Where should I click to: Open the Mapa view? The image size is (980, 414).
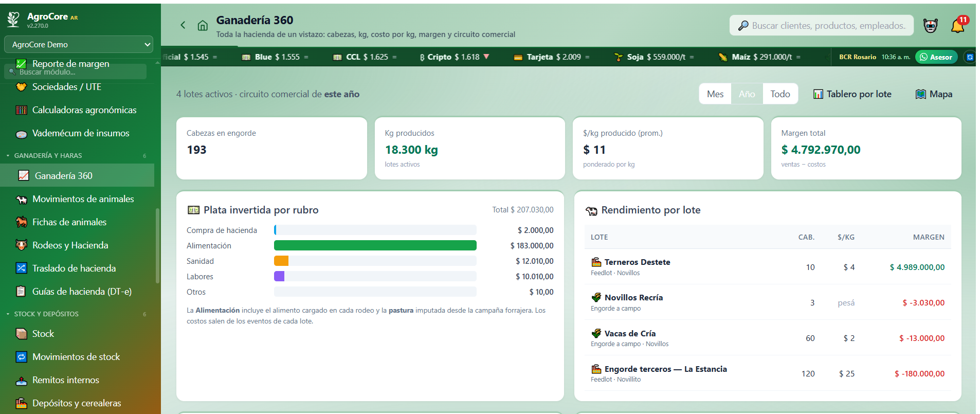click(x=934, y=94)
